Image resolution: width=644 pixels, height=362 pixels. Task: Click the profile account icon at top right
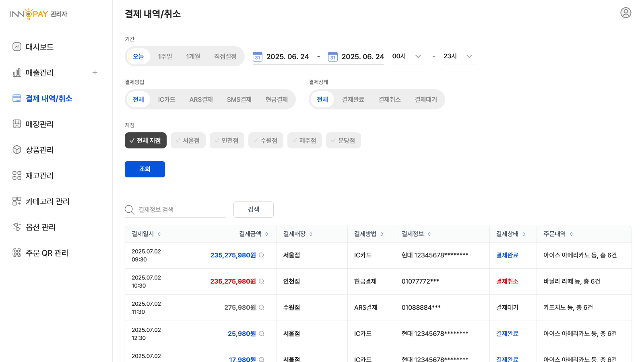click(626, 13)
